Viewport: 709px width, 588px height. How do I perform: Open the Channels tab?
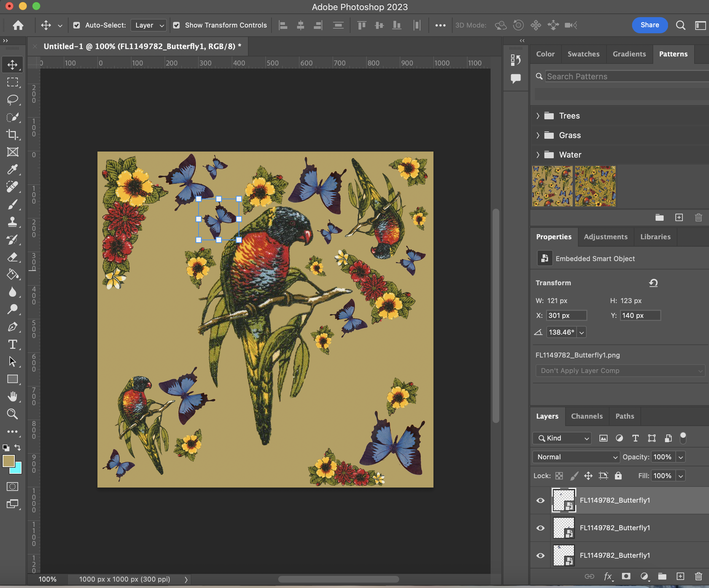coord(586,416)
